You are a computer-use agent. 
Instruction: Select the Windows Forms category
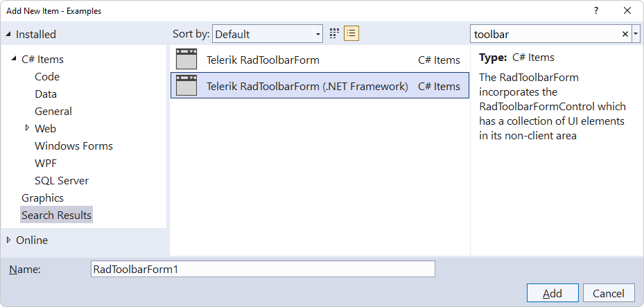click(74, 146)
